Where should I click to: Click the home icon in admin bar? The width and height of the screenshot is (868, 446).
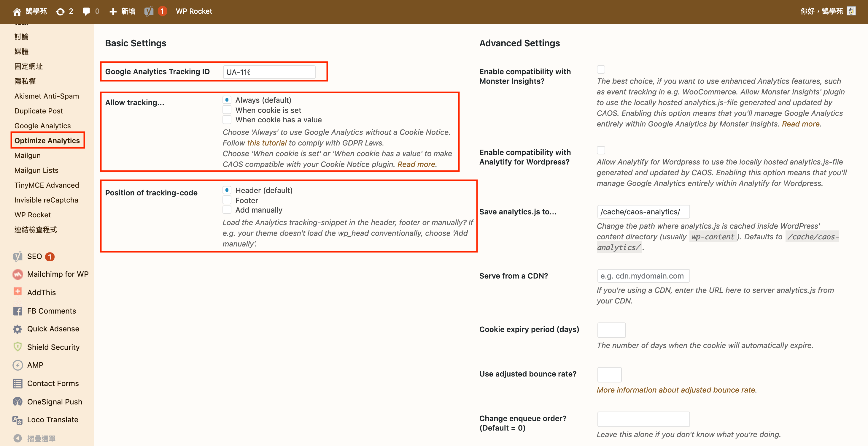[17, 12]
